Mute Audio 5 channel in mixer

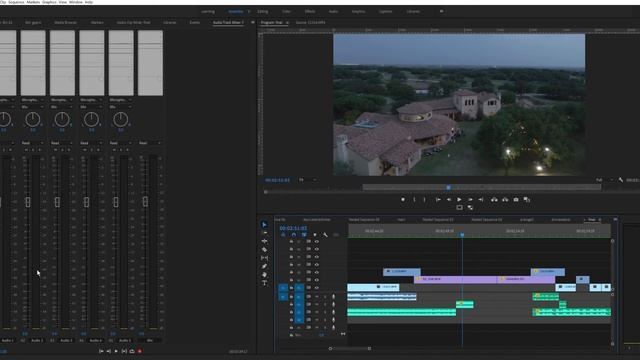click(x=114, y=150)
